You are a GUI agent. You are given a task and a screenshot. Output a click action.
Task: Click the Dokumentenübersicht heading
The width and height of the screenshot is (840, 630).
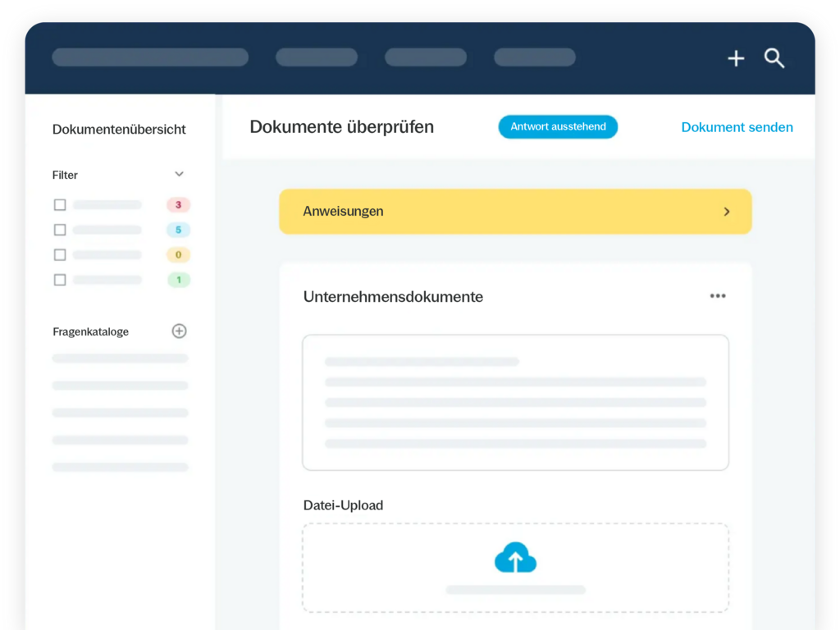click(x=119, y=129)
